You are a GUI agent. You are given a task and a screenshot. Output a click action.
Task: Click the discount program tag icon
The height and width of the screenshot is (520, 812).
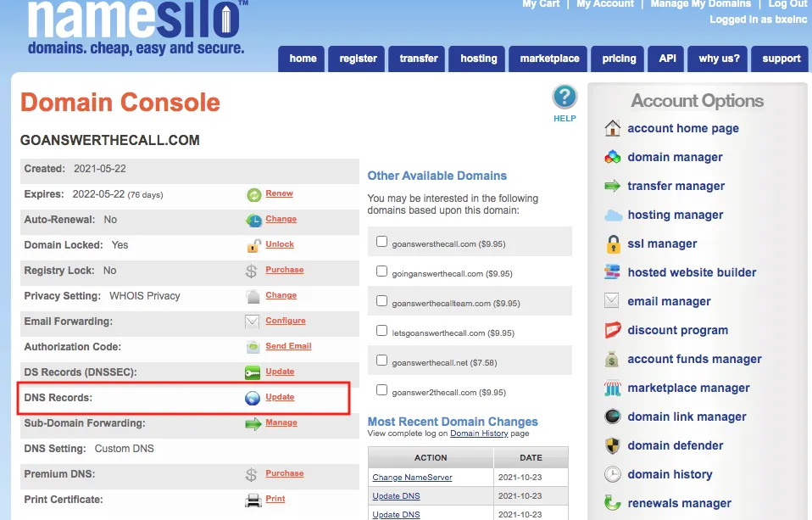[613, 330]
